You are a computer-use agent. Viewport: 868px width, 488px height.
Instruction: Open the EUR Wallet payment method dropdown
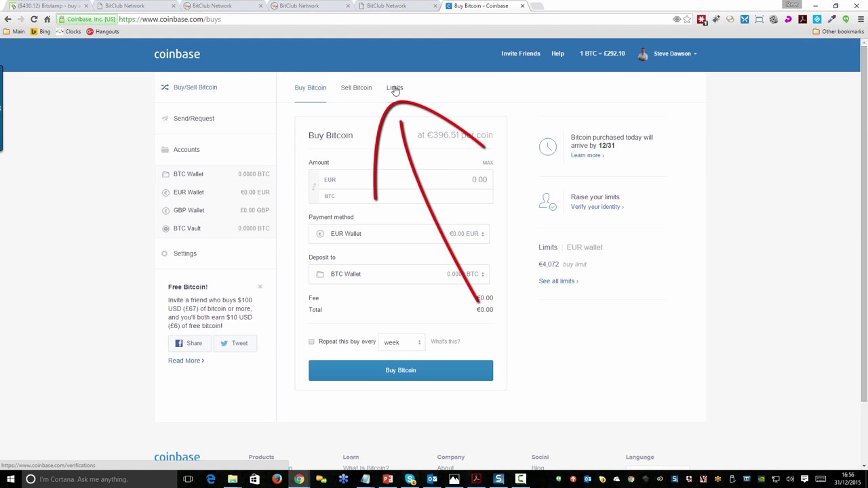[400, 234]
